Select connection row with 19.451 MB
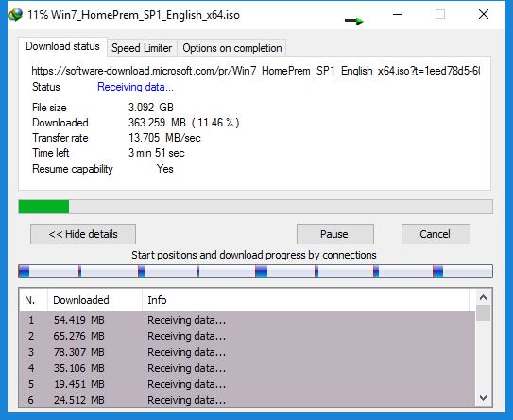The image size is (513, 420). [247, 384]
